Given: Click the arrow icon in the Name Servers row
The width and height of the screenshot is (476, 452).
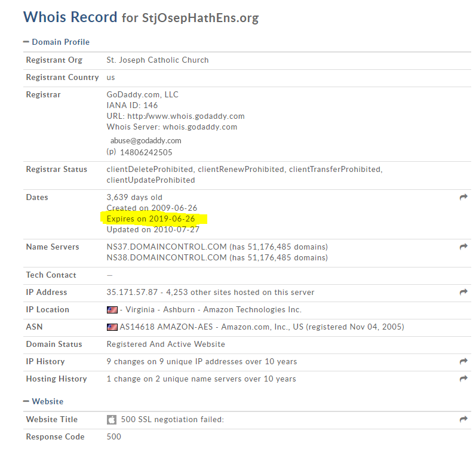Looking at the screenshot, I should click(x=463, y=247).
